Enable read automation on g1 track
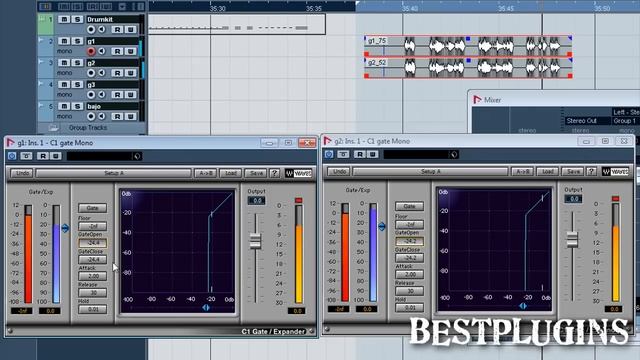This screenshot has width=640, height=360. tap(117, 51)
